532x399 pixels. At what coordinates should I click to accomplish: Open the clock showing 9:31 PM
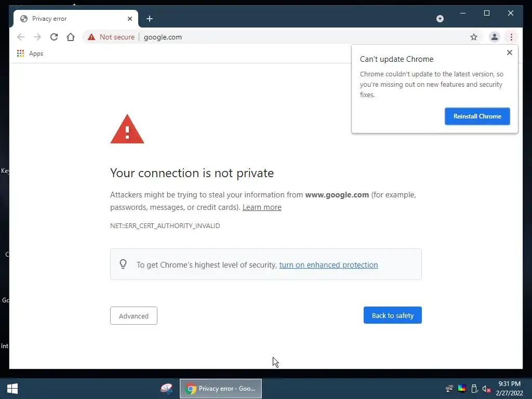coord(509,389)
